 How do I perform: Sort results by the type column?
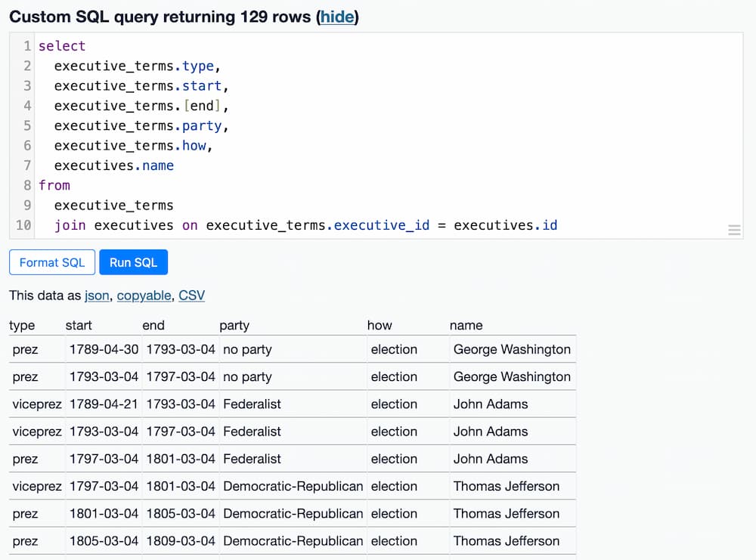[x=20, y=325]
